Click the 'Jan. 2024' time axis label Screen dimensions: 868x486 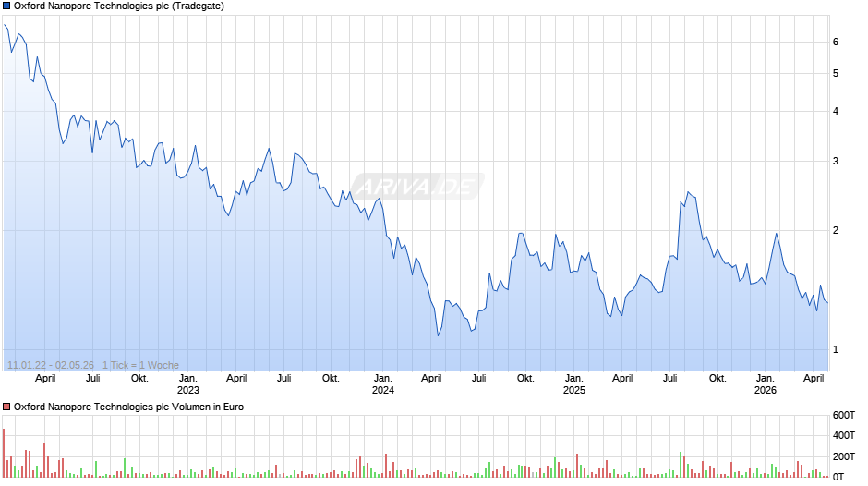tap(382, 384)
